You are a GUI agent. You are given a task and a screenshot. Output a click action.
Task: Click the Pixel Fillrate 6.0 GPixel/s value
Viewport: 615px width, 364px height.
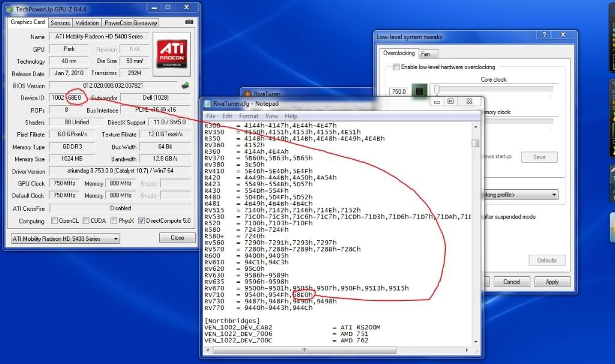[x=72, y=134]
